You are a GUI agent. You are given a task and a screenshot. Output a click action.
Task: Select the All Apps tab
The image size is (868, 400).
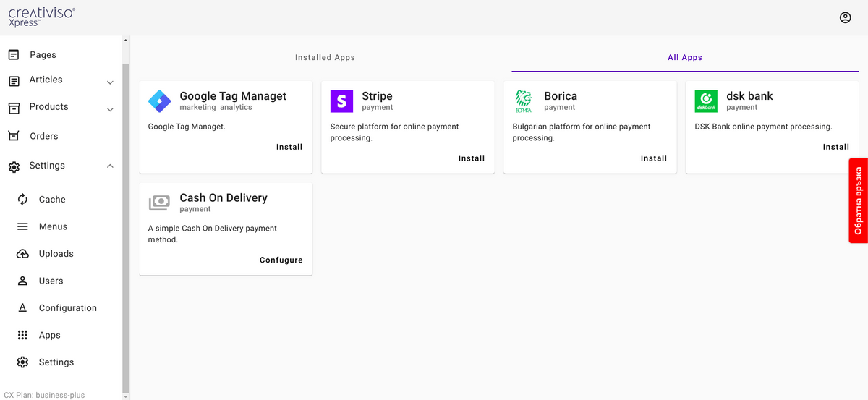[684, 58]
